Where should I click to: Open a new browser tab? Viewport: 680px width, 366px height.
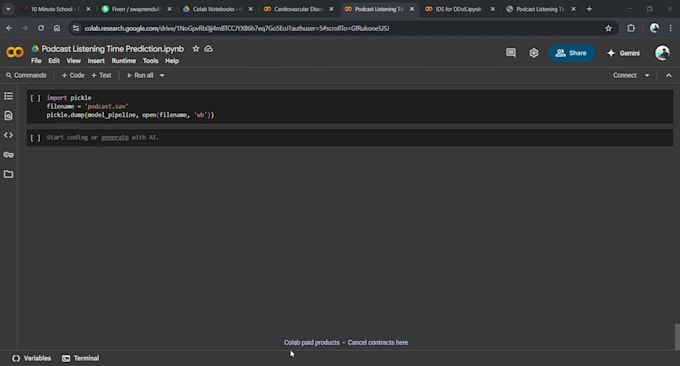click(x=589, y=9)
